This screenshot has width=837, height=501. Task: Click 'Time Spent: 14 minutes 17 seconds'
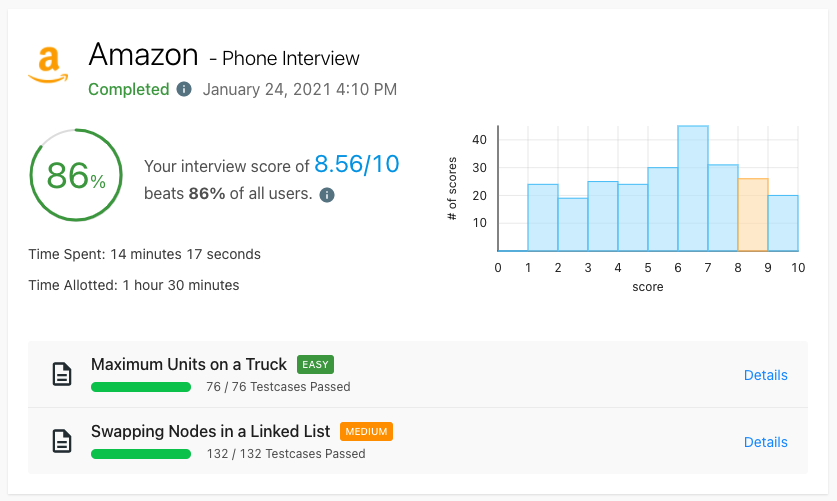(x=145, y=254)
